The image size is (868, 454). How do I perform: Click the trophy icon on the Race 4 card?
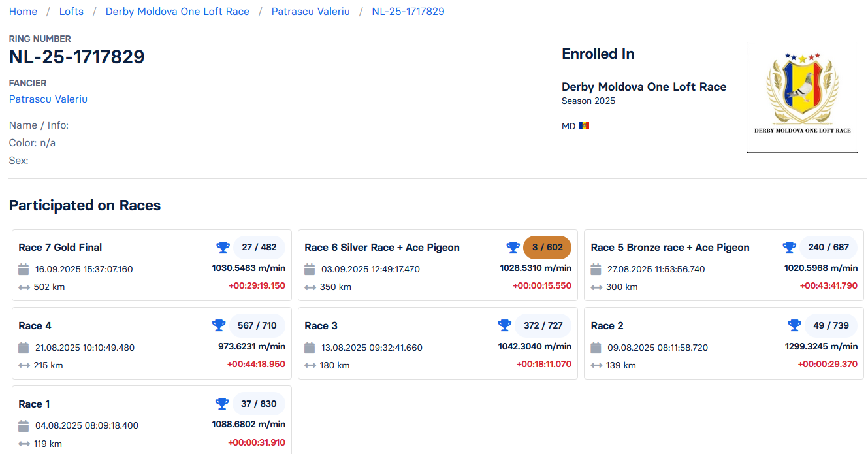(219, 325)
